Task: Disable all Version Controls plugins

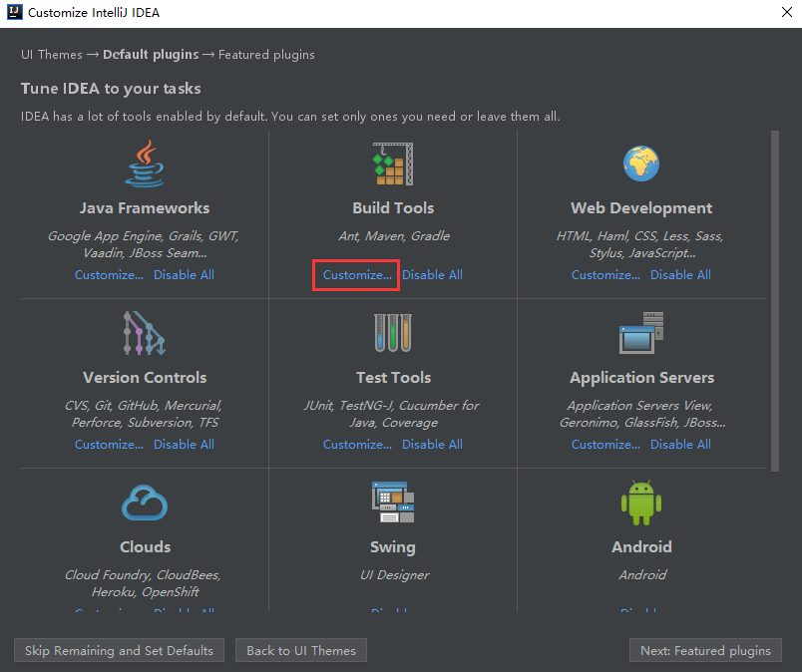Action: 185,445
